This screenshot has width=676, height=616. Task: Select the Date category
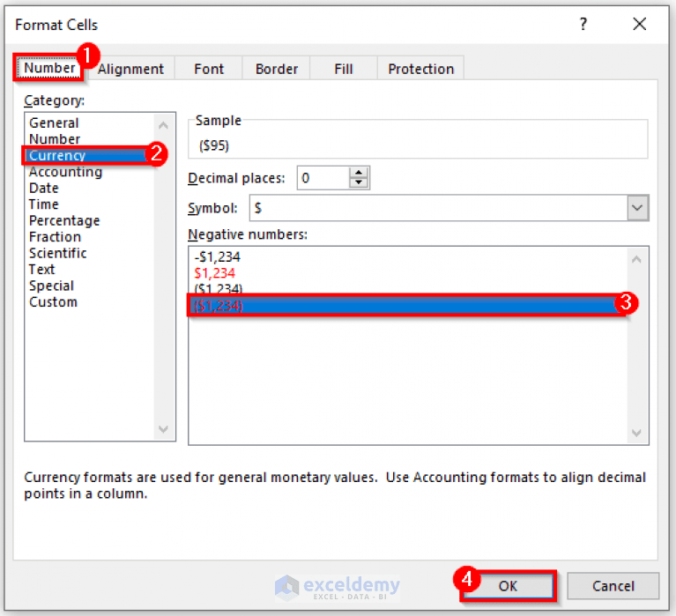89,188
